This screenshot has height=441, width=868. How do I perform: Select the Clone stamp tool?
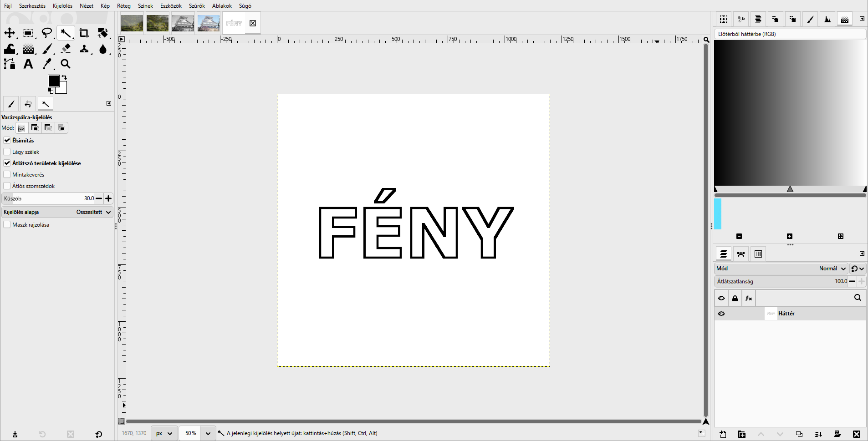[84, 49]
